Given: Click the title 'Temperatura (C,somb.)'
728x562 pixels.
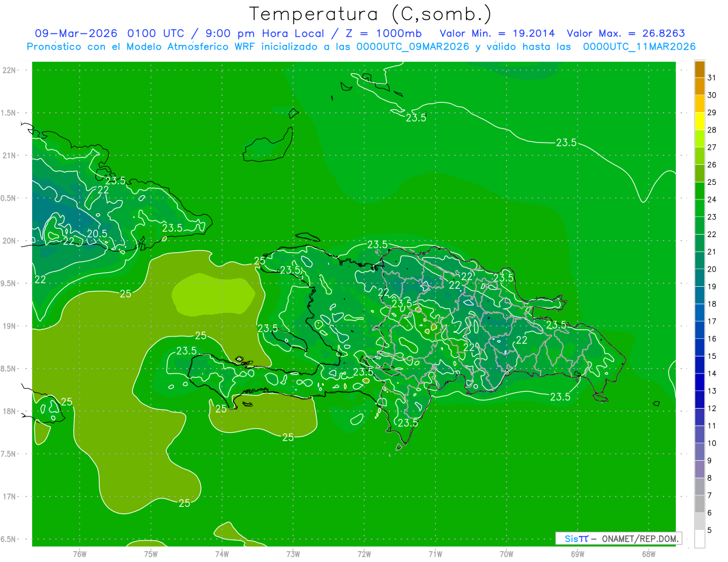Looking at the screenshot, I should pos(371,13).
